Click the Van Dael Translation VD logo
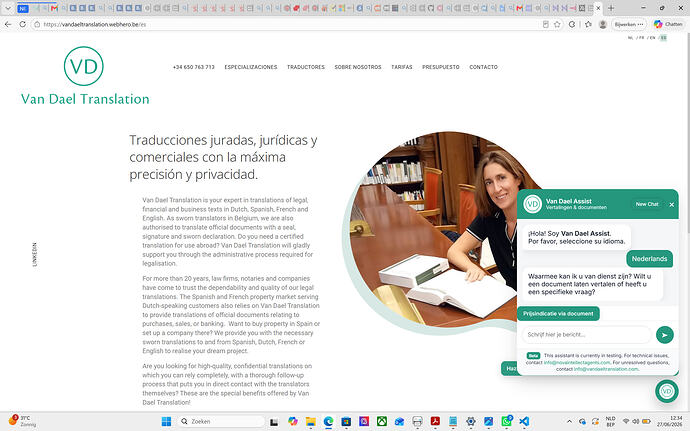 84,66
